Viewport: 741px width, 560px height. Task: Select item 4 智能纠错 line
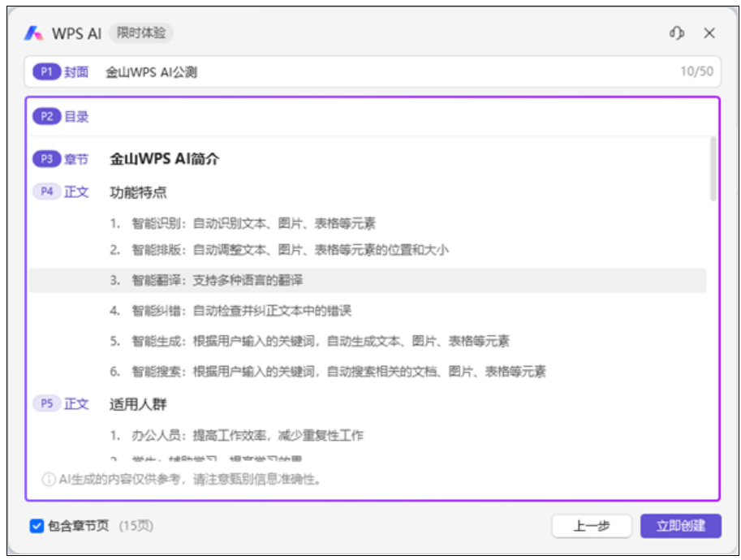pos(230,311)
